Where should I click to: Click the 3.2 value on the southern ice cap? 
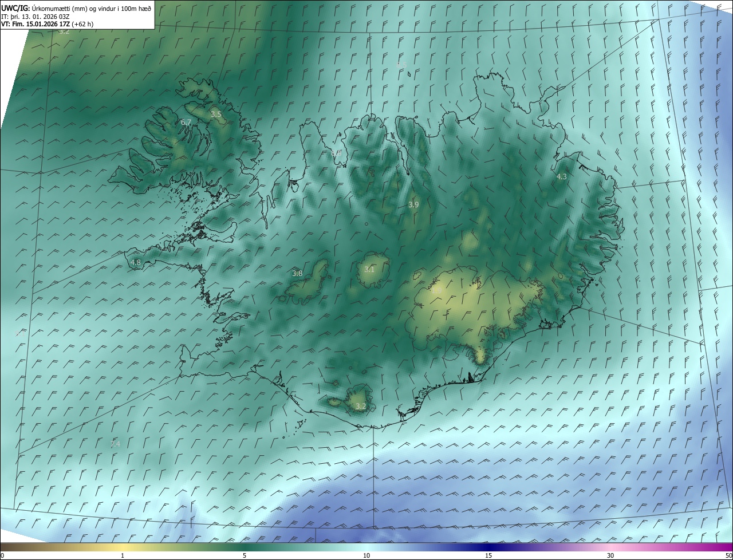click(360, 407)
